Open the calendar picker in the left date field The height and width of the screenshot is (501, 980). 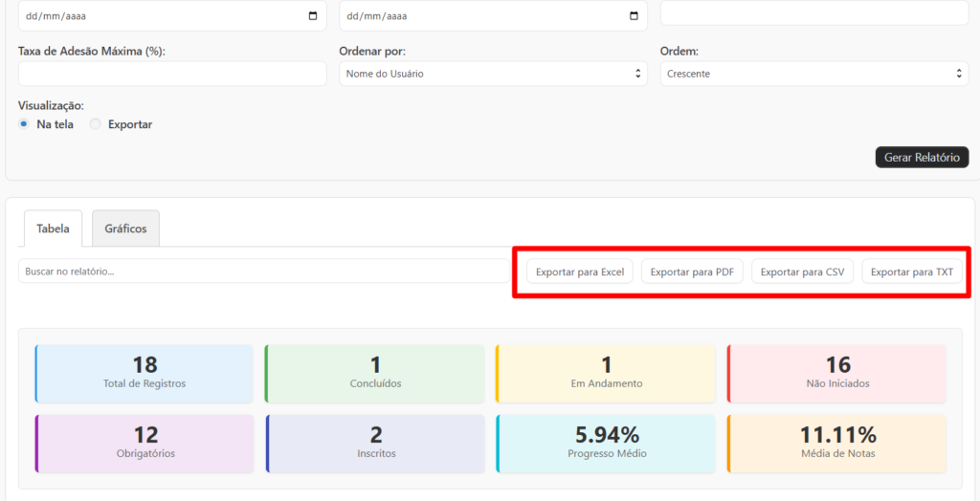click(x=313, y=16)
